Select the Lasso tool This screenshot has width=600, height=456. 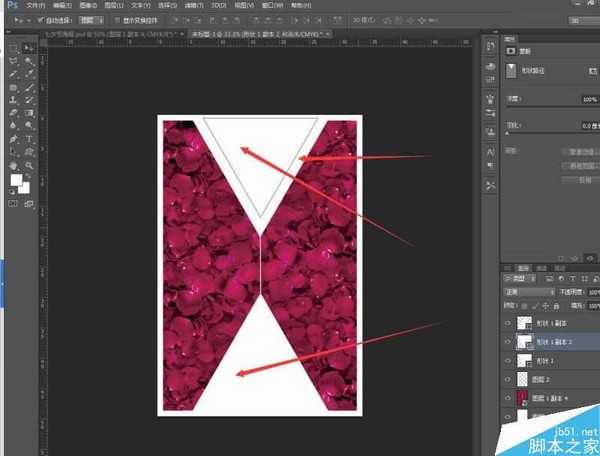pyautogui.click(x=14, y=61)
